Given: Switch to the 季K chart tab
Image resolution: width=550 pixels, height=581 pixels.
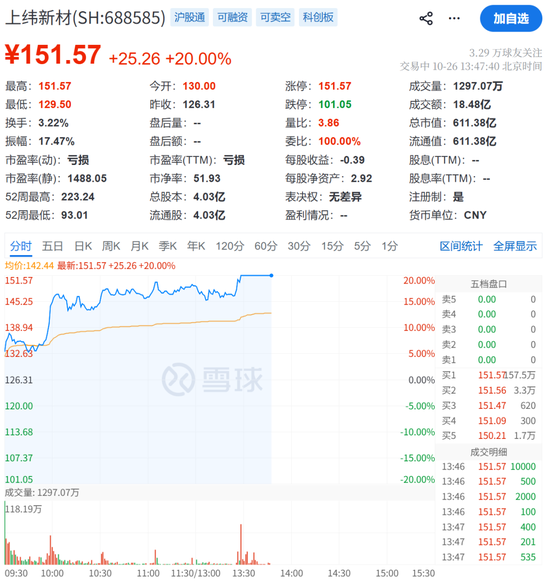Looking at the screenshot, I should [168, 246].
